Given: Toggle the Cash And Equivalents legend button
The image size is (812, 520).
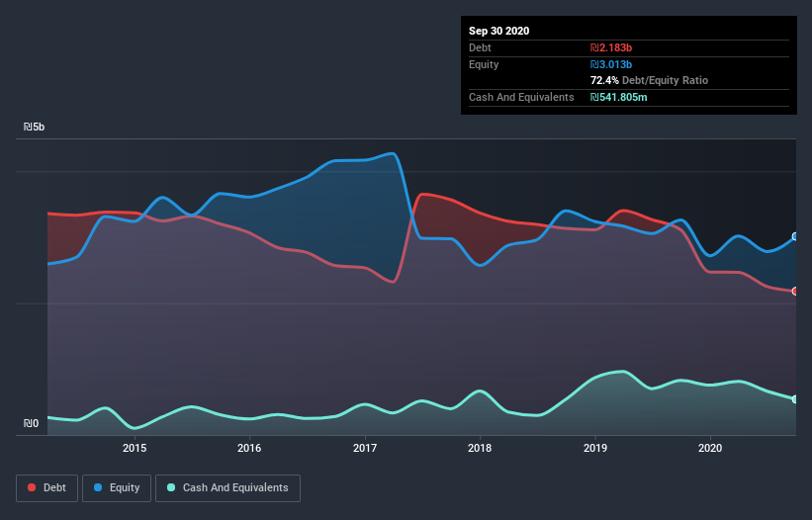Looking at the screenshot, I should pos(227,488).
